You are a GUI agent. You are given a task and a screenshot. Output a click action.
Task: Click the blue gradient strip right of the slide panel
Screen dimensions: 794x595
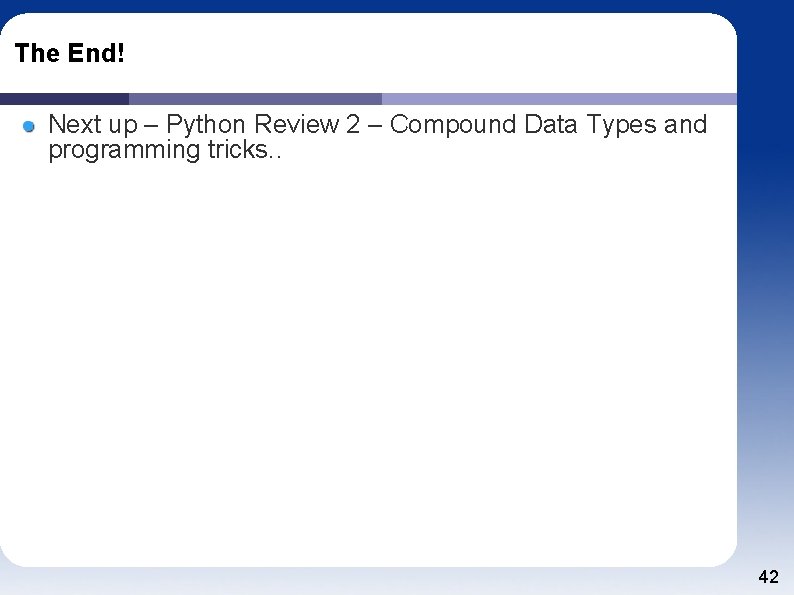coord(765,300)
